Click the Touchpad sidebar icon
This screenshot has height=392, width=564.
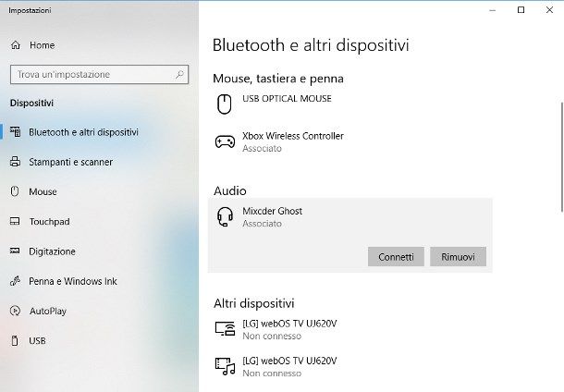pos(15,221)
